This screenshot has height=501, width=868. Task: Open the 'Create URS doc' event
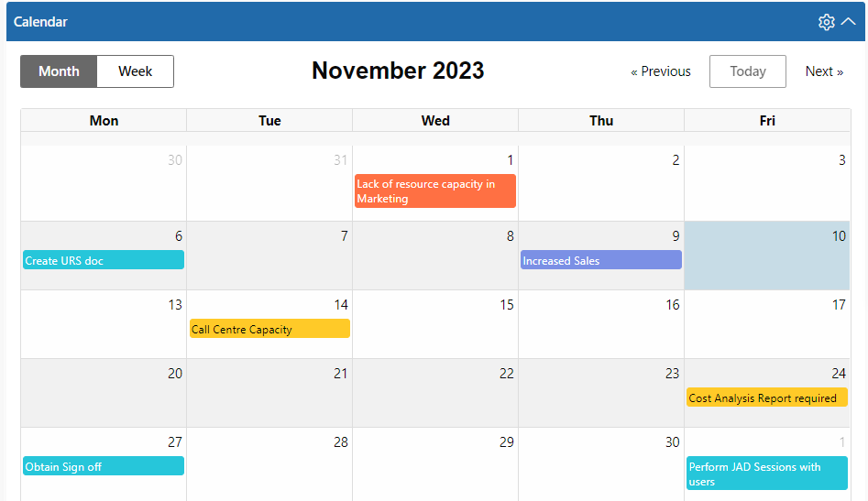click(x=104, y=260)
